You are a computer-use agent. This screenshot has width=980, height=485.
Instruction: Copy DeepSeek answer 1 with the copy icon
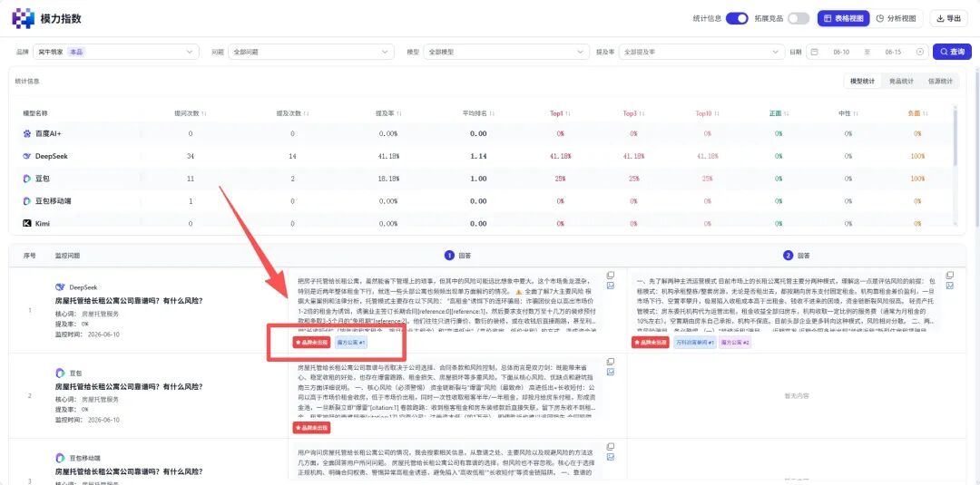611,276
